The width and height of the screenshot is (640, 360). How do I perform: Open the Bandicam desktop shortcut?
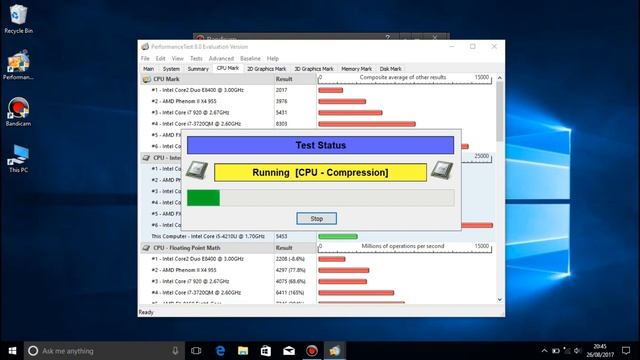[x=18, y=111]
